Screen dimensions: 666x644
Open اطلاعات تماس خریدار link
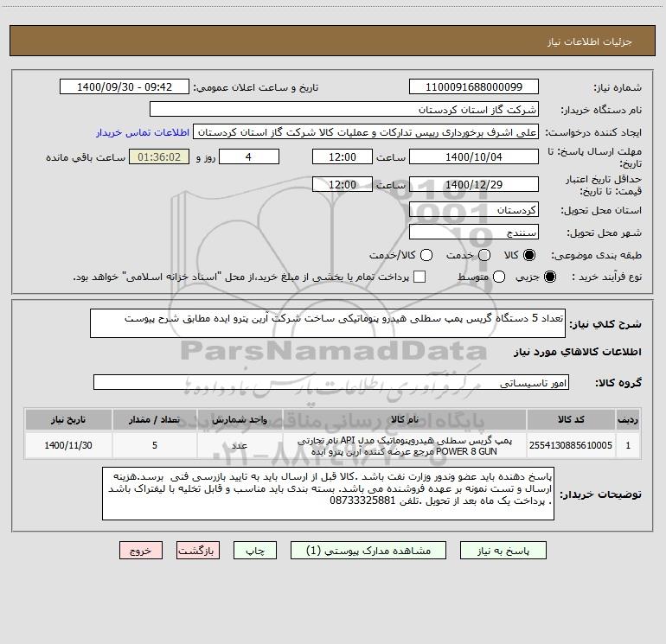pos(143,132)
